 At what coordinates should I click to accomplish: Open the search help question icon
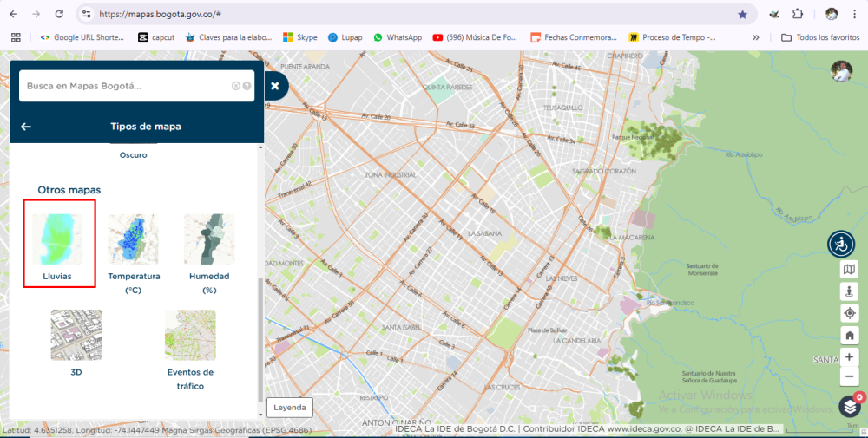click(247, 86)
